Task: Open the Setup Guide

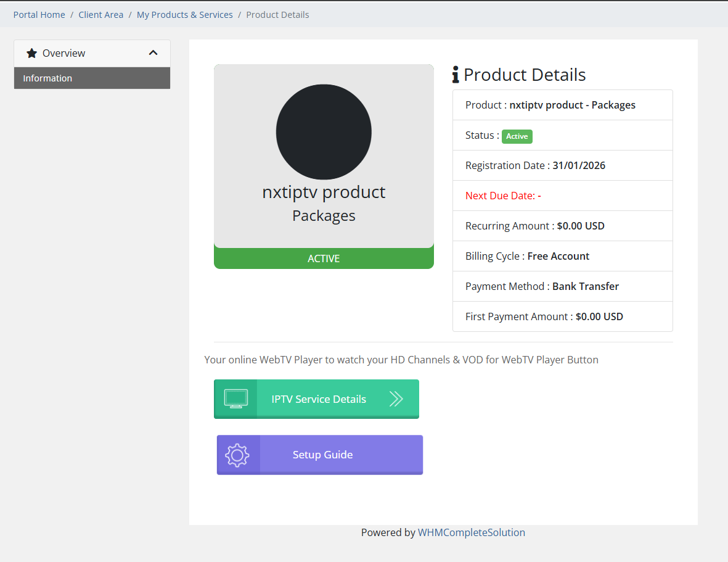Action: (x=322, y=455)
